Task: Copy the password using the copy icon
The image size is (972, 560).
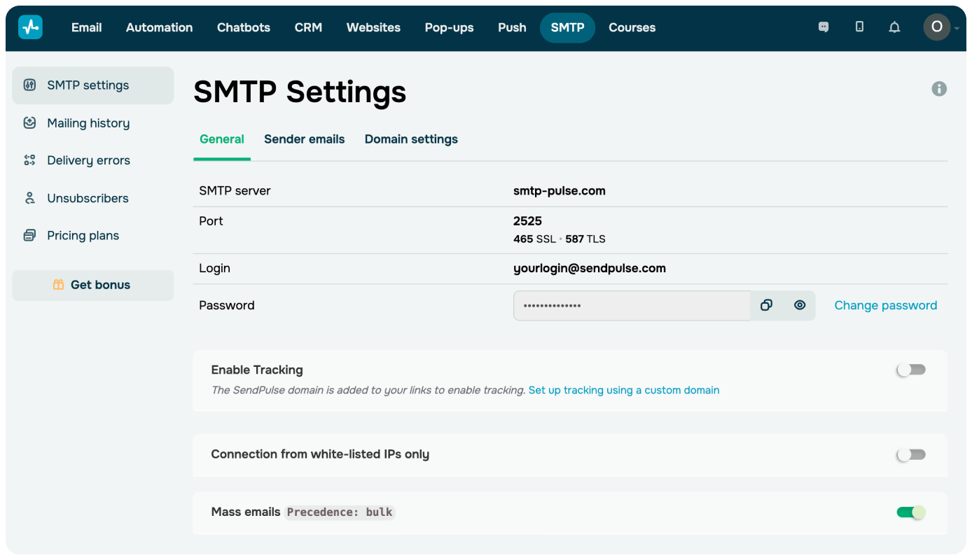Action: (x=766, y=305)
